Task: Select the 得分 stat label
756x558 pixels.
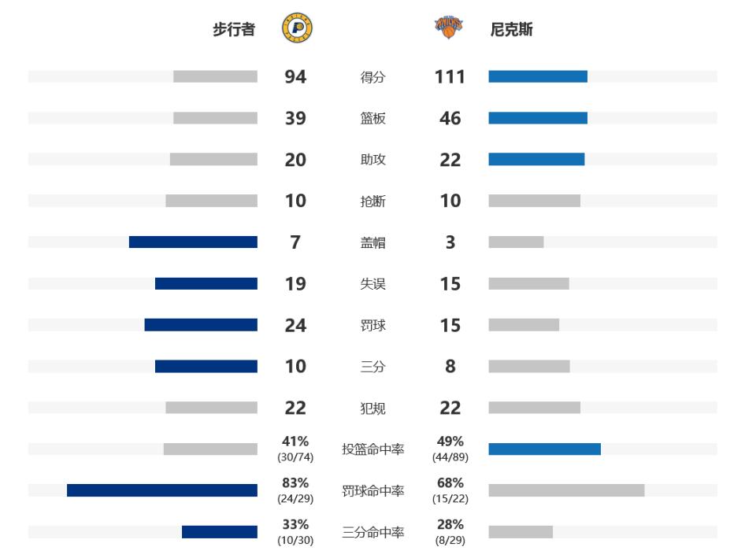Action: (372, 77)
